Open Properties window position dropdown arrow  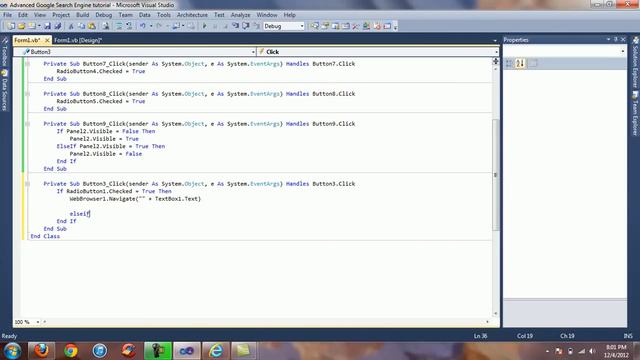tap(608, 40)
